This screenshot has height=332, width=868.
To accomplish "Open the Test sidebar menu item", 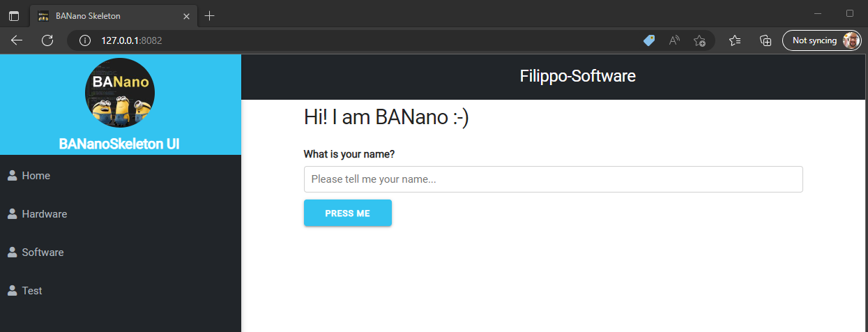I will [x=31, y=291].
